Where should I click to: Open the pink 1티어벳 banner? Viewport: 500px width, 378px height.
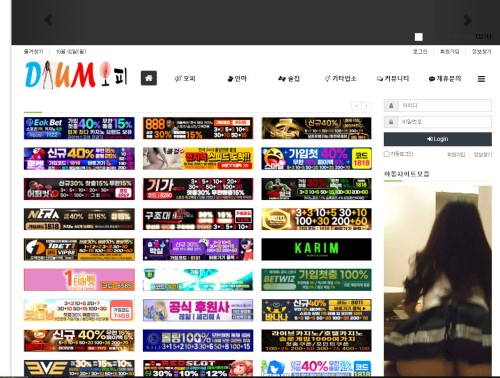pos(79,280)
